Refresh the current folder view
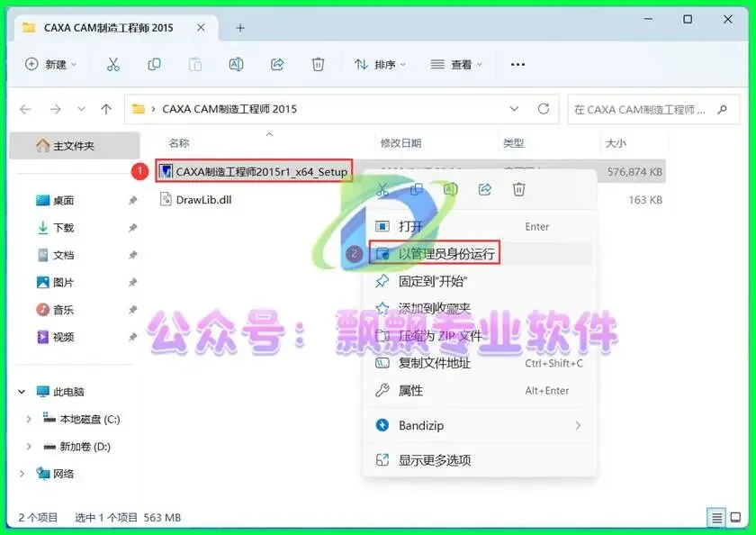Viewport: 756px width, 535px height. [x=544, y=109]
